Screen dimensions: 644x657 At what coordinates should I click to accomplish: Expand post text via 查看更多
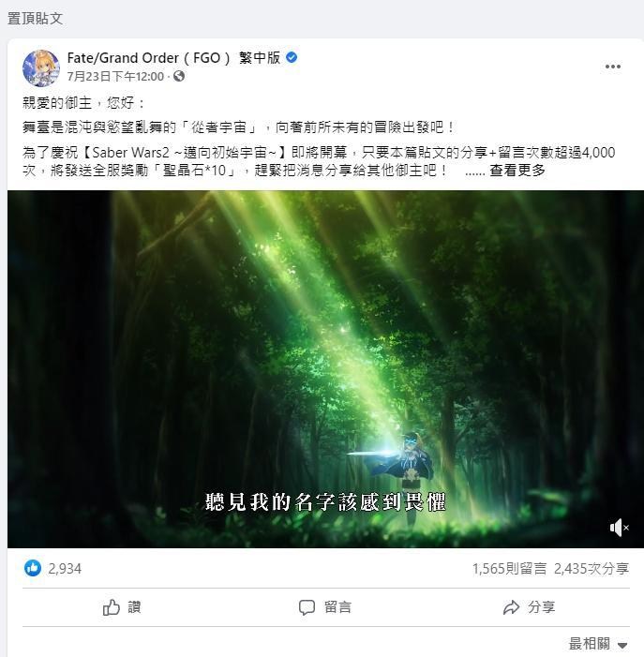tap(517, 171)
